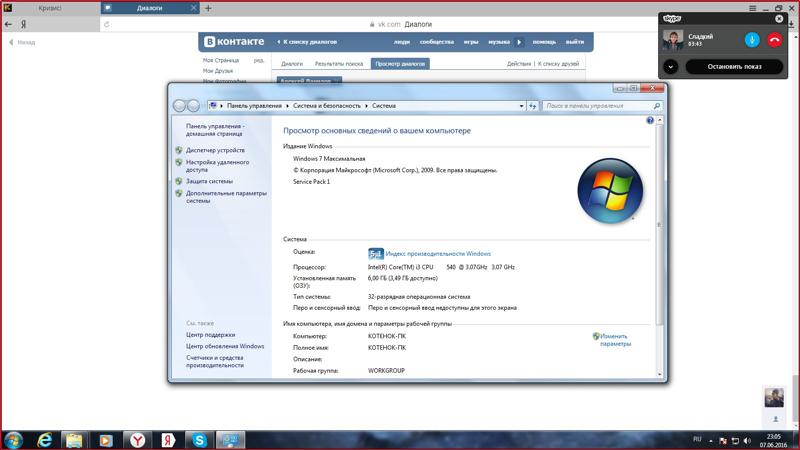The height and width of the screenshot is (450, 800).
Task: Click Остановить показ button
Action: (734, 67)
